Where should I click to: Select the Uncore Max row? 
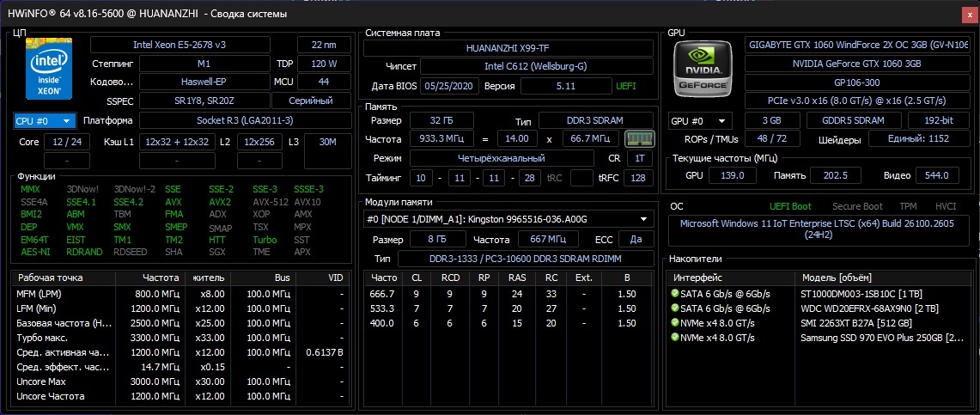181,381
